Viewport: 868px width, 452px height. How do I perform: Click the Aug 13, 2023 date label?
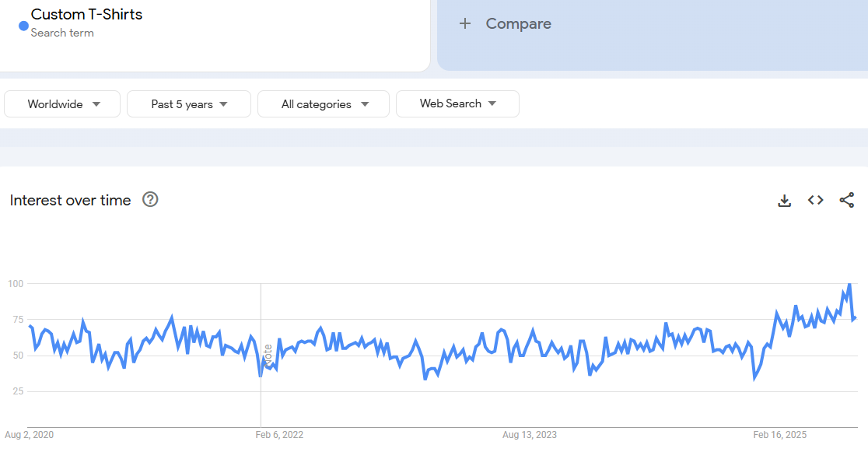click(530, 435)
